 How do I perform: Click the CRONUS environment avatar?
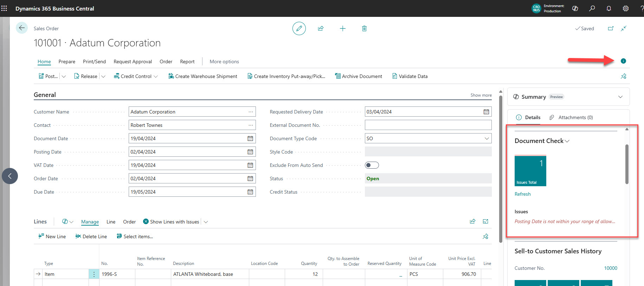click(536, 8)
